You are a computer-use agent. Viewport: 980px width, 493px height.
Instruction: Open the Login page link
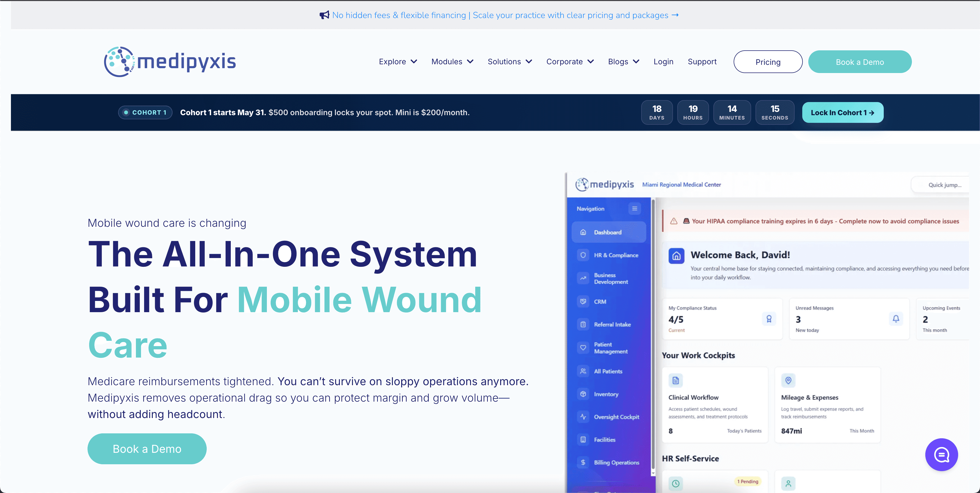click(663, 62)
